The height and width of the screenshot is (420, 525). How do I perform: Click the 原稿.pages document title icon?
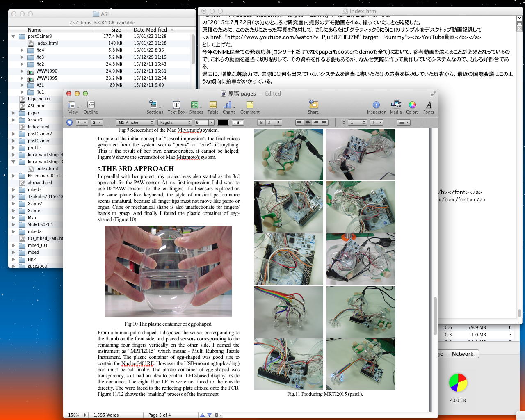pyautogui.click(x=224, y=94)
